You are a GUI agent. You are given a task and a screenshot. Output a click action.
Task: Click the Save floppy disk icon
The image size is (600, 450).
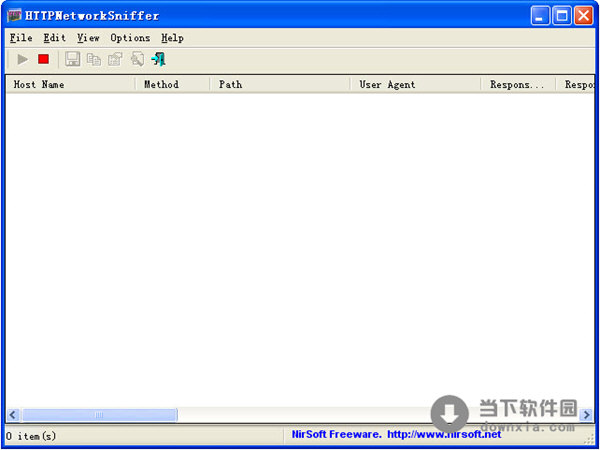pyautogui.click(x=72, y=59)
